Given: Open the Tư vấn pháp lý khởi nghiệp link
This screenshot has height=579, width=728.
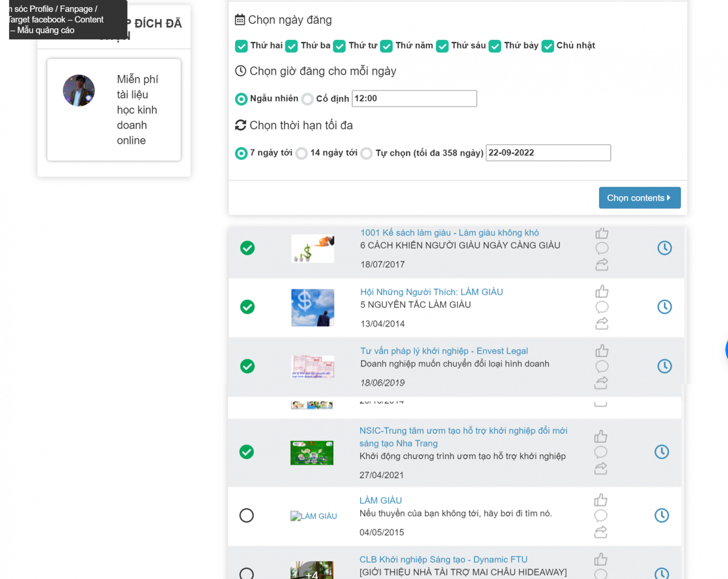Looking at the screenshot, I should (444, 351).
